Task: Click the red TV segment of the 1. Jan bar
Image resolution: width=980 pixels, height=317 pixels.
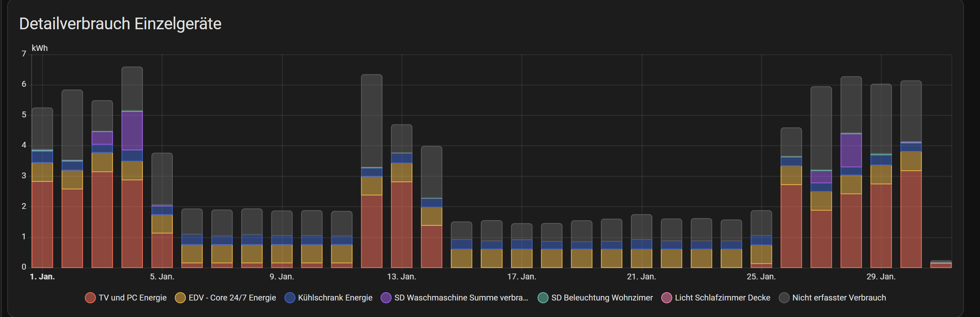Action: point(42,224)
